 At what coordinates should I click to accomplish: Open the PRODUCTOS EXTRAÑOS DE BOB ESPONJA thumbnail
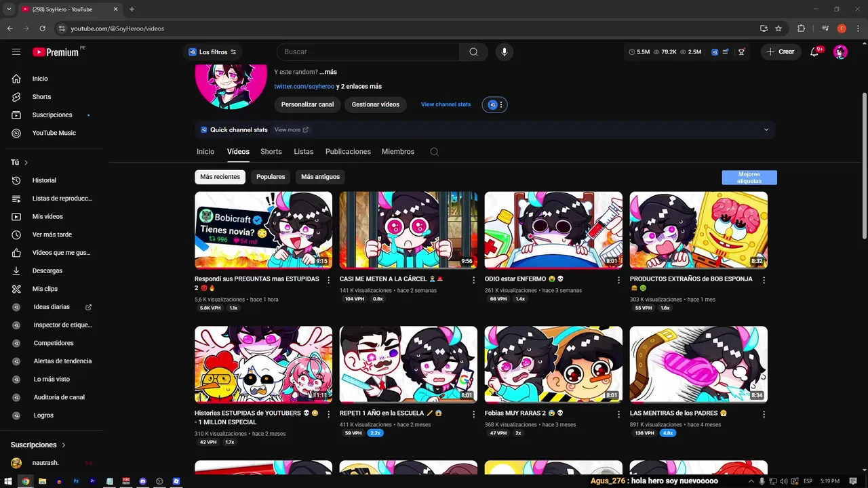[698, 230]
